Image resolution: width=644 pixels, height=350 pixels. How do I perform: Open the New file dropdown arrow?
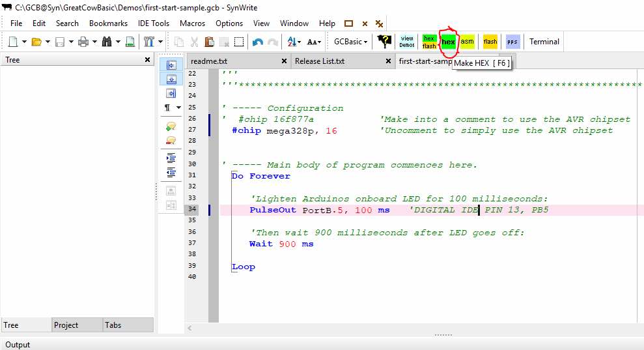click(24, 42)
